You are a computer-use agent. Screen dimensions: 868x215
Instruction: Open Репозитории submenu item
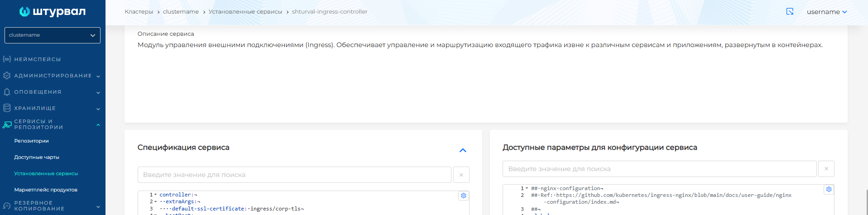pyautogui.click(x=31, y=141)
